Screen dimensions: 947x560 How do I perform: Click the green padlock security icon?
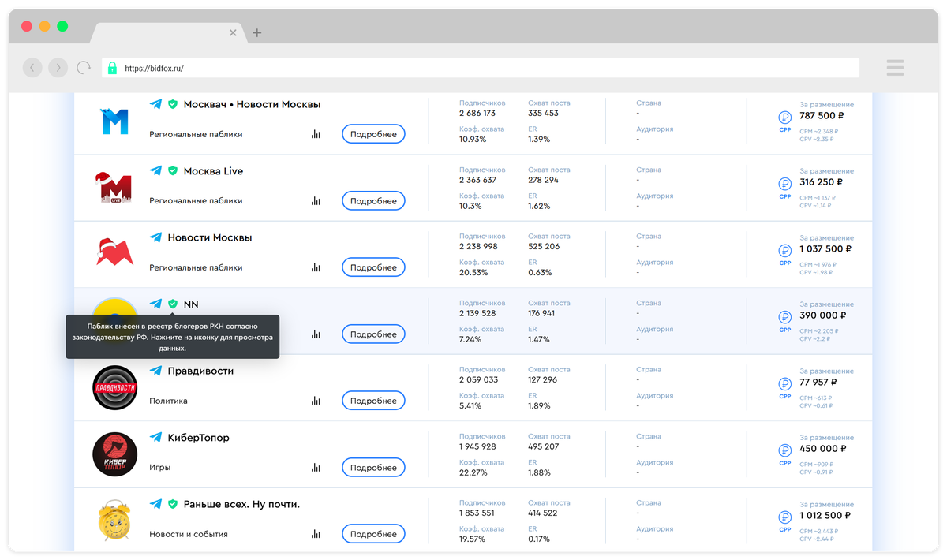coord(112,68)
